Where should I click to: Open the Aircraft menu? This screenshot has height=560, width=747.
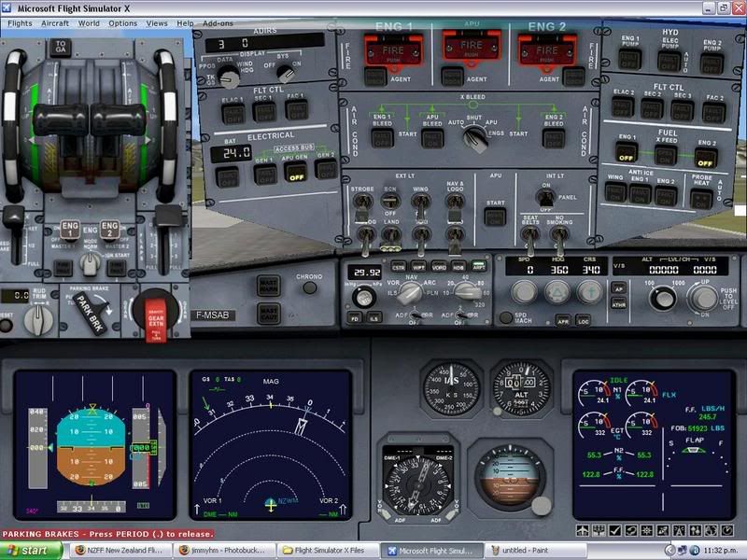tap(55, 22)
